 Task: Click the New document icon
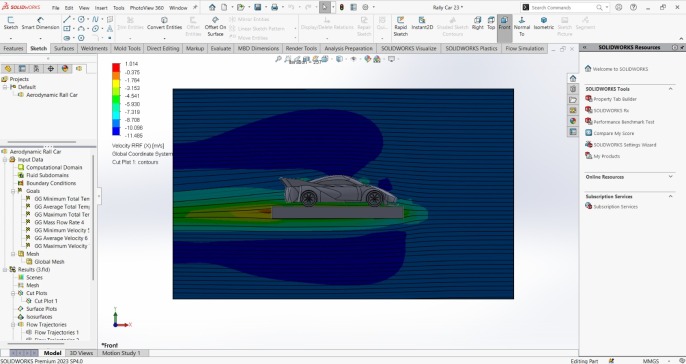[224, 7]
